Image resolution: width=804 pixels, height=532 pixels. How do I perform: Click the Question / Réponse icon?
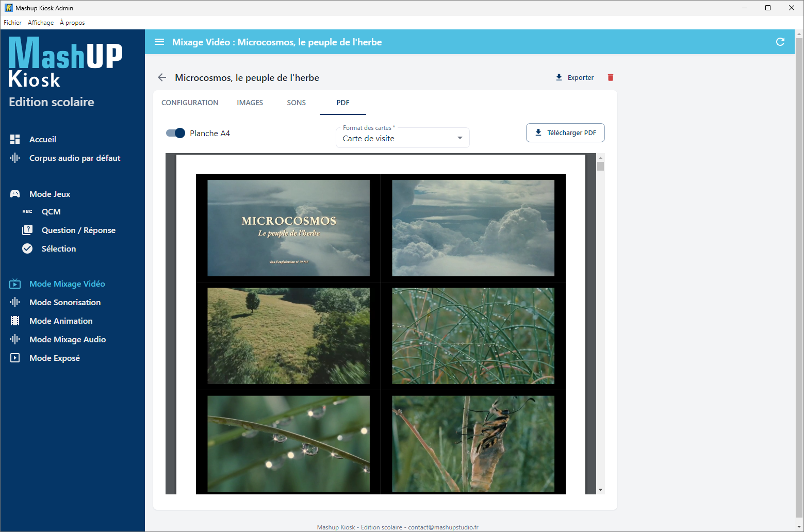tap(27, 230)
